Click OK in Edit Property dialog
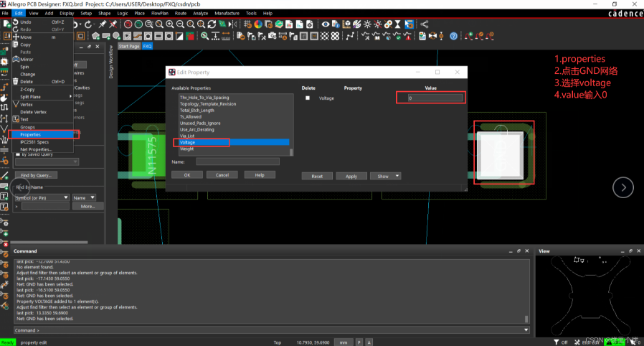Screen dimensions: 644x346 pyautogui.click(x=187, y=175)
